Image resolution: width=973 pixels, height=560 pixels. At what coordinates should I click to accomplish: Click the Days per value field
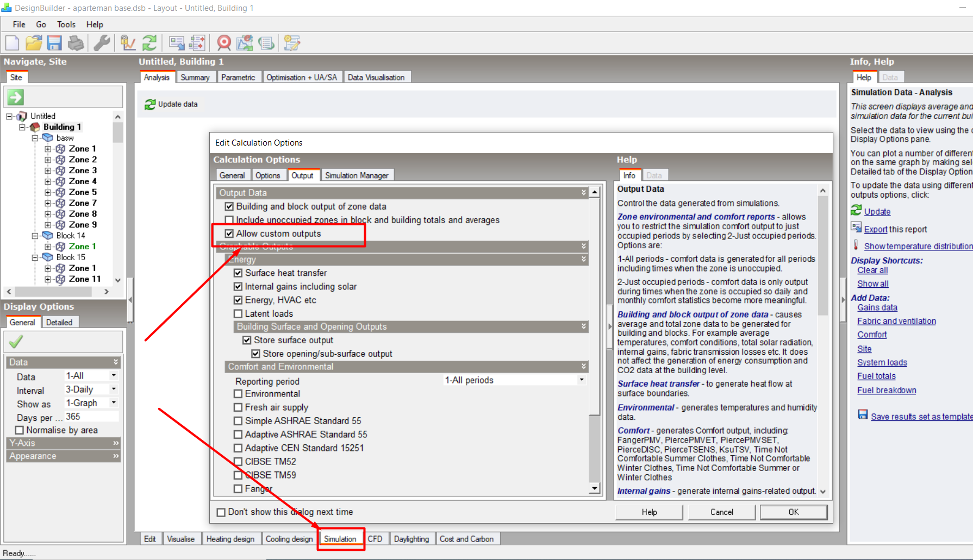click(x=91, y=417)
